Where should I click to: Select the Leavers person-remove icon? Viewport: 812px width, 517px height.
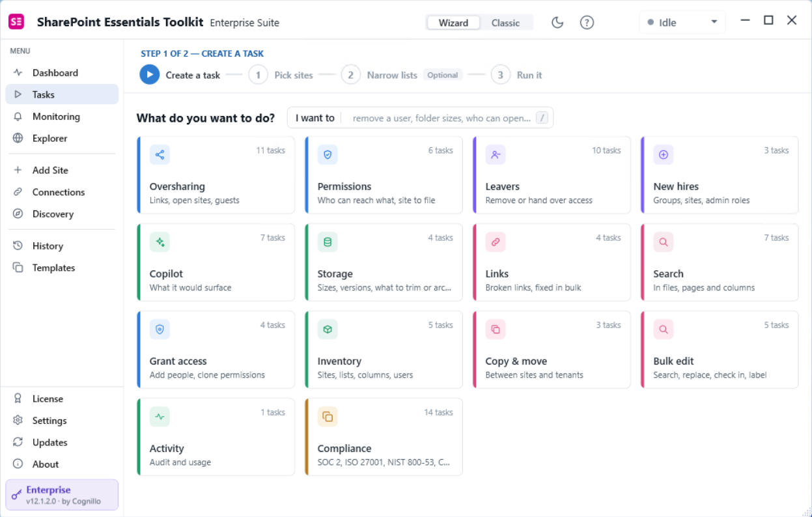tap(496, 154)
